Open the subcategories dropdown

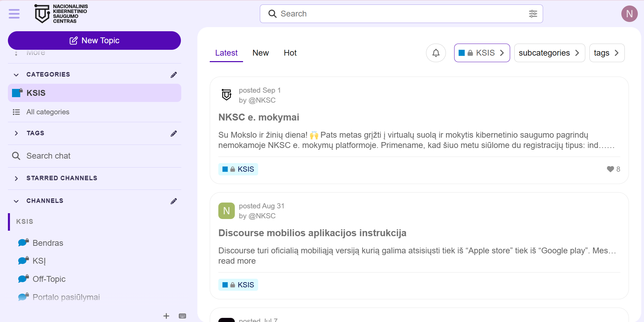click(x=549, y=53)
